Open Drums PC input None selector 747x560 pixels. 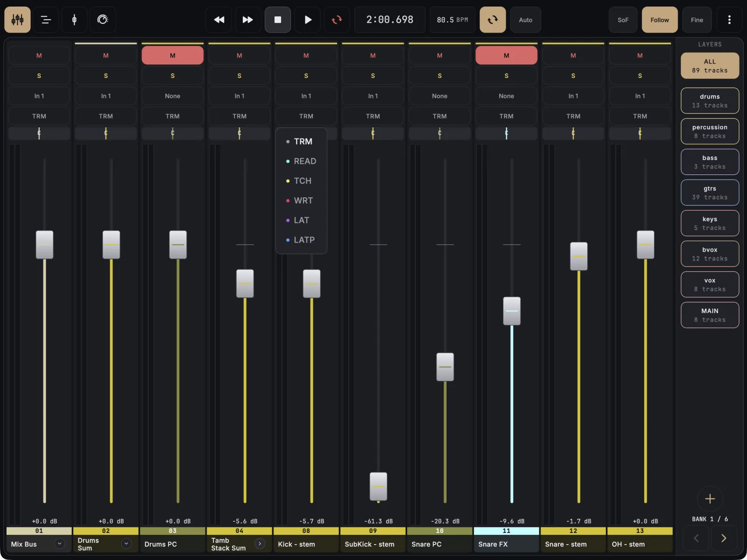pyautogui.click(x=173, y=96)
